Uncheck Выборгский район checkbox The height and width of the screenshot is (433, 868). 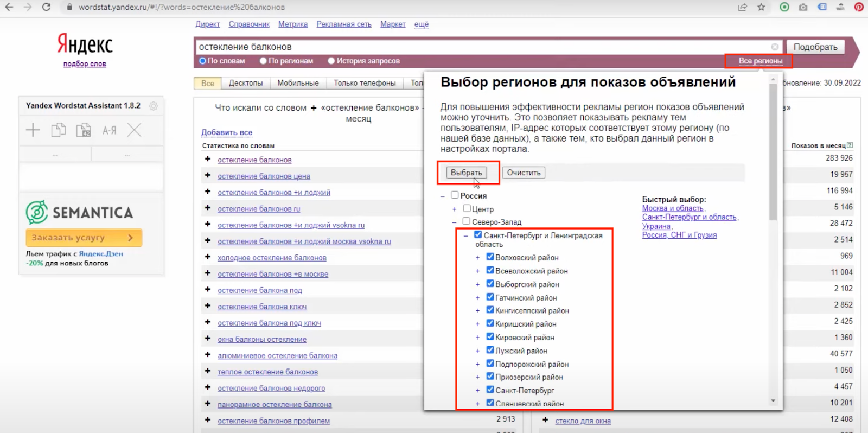490,284
